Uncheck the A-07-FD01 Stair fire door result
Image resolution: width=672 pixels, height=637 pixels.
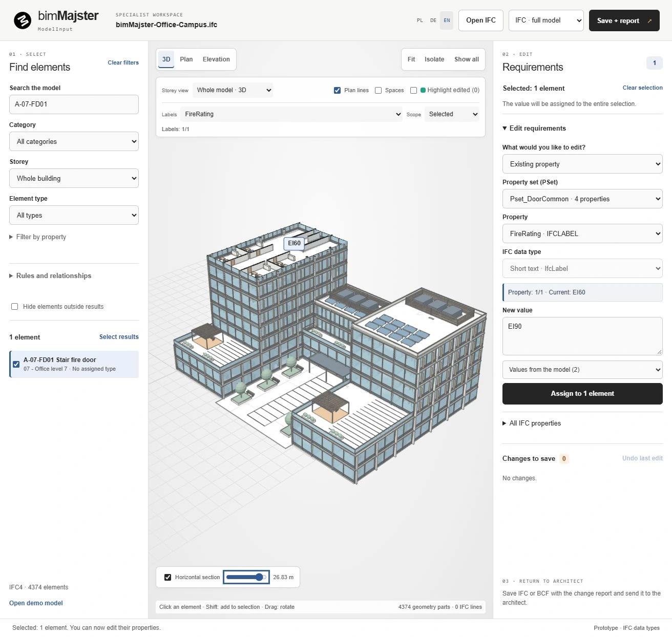[x=16, y=364]
